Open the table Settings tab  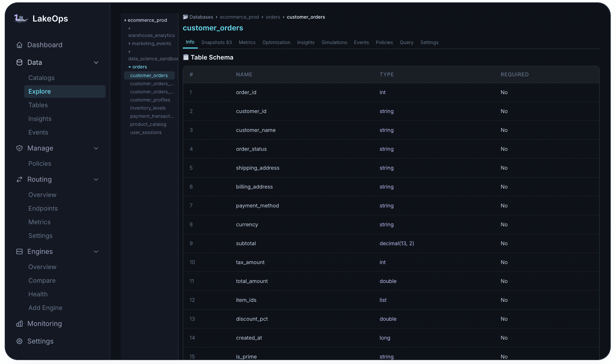[429, 42]
